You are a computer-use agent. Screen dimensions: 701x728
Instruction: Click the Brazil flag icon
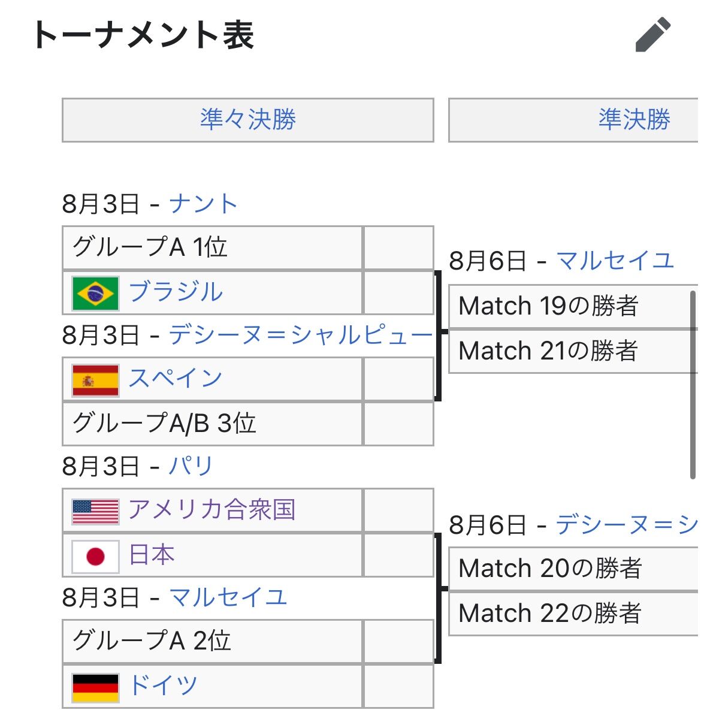(95, 293)
